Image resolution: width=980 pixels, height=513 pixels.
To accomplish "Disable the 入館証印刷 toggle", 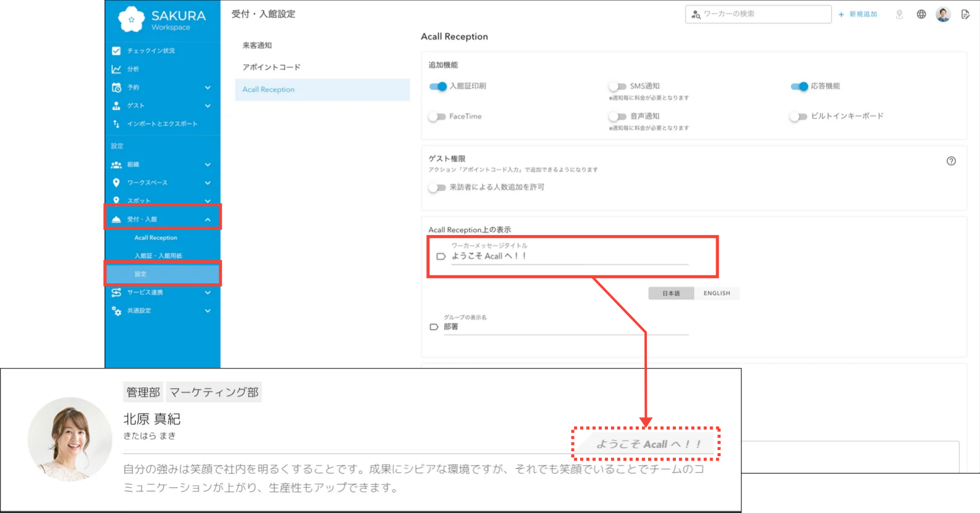I will [437, 86].
